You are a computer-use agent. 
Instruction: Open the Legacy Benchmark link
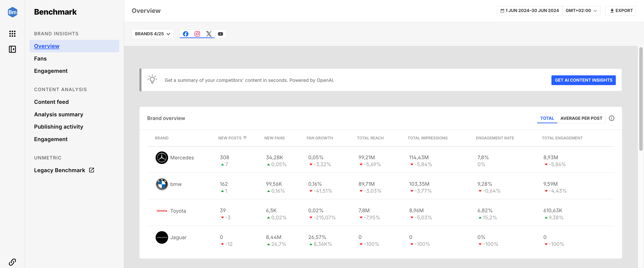[x=60, y=170]
